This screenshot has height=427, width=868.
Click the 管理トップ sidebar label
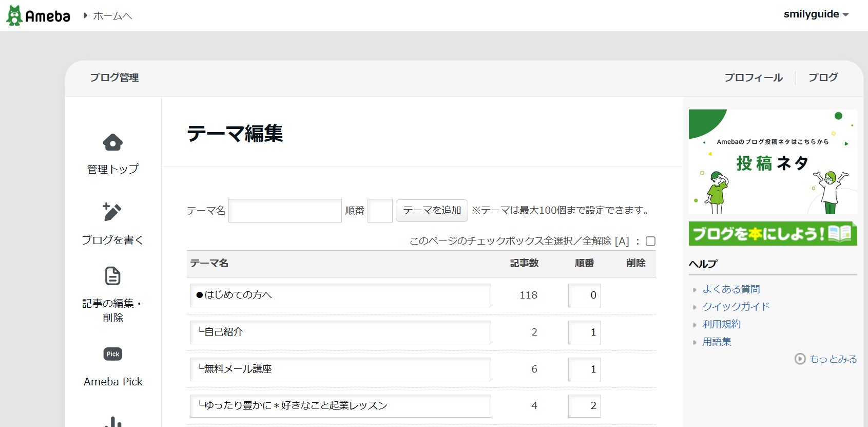(113, 169)
